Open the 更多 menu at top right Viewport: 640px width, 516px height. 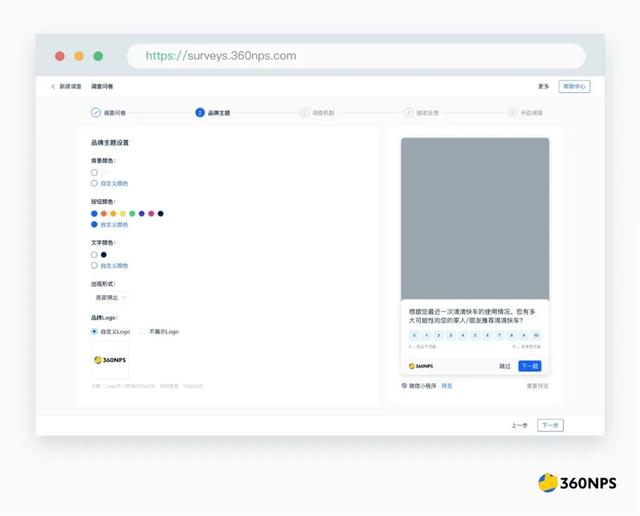(543, 87)
